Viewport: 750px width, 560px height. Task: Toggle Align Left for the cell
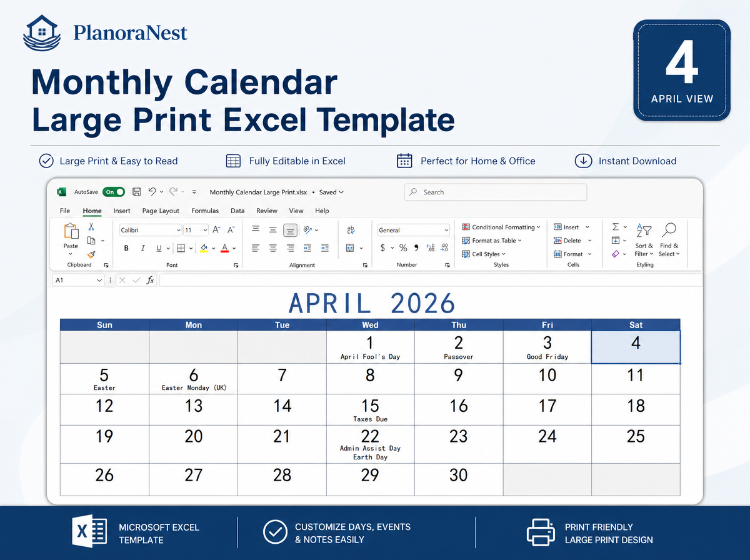coord(256,248)
